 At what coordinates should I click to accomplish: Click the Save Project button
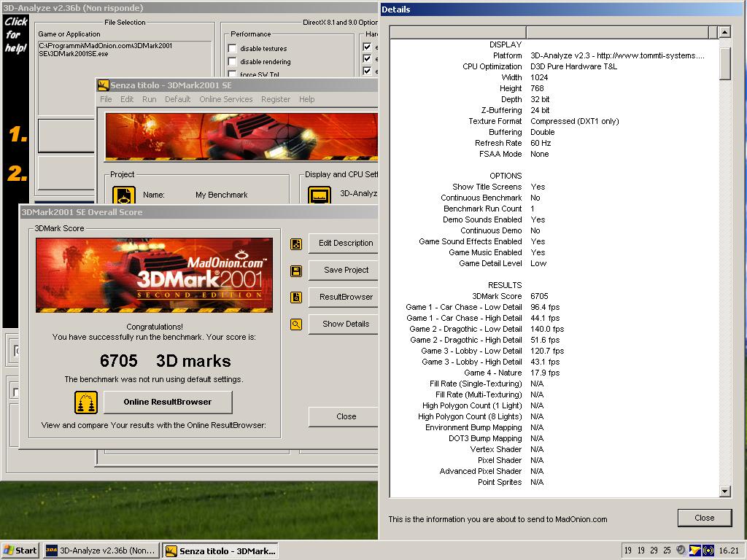(343, 270)
